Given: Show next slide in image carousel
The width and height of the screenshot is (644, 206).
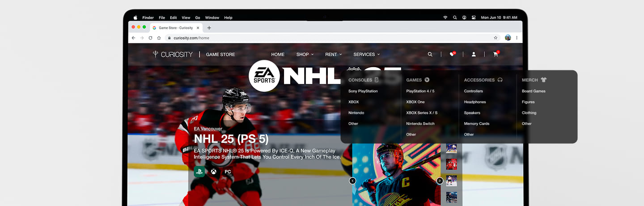Looking at the screenshot, I should [x=440, y=181].
